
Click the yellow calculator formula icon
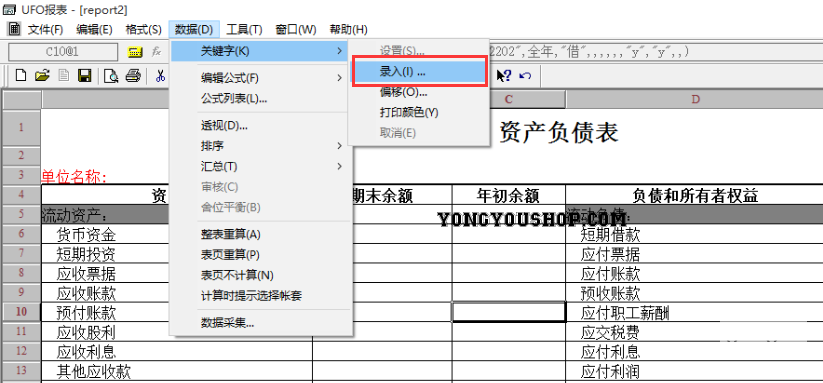click(135, 52)
